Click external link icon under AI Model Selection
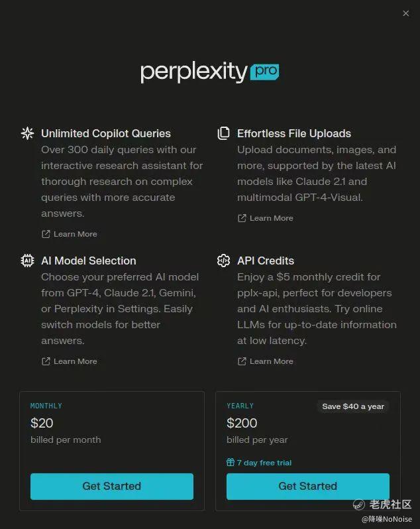 pos(46,361)
